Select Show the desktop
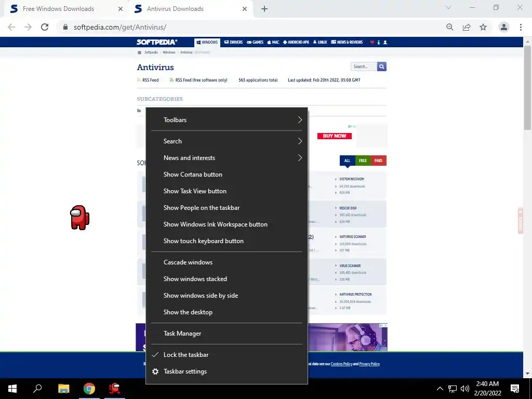Screen dimensions: 532x399 [x=227, y=312]
